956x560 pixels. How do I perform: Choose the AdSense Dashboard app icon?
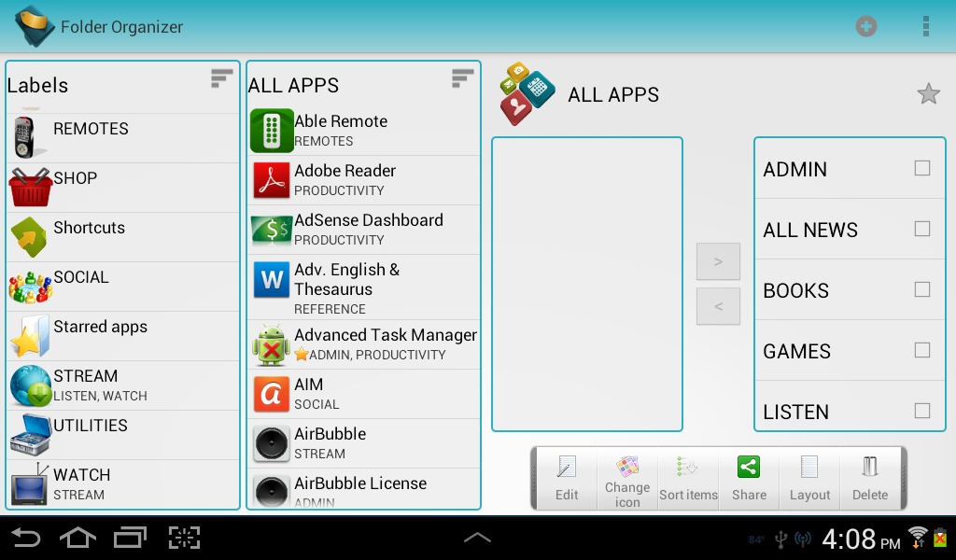(272, 230)
